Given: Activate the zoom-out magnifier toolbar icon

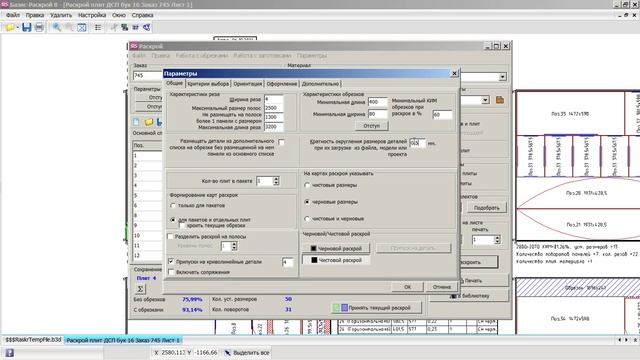Looking at the screenshot, I should coord(69,27).
